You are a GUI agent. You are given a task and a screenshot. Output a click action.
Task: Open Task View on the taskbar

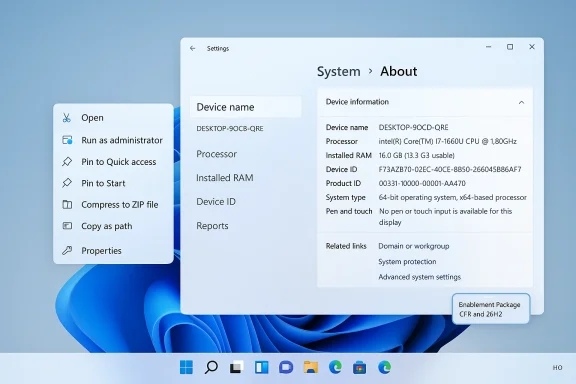click(x=236, y=367)
